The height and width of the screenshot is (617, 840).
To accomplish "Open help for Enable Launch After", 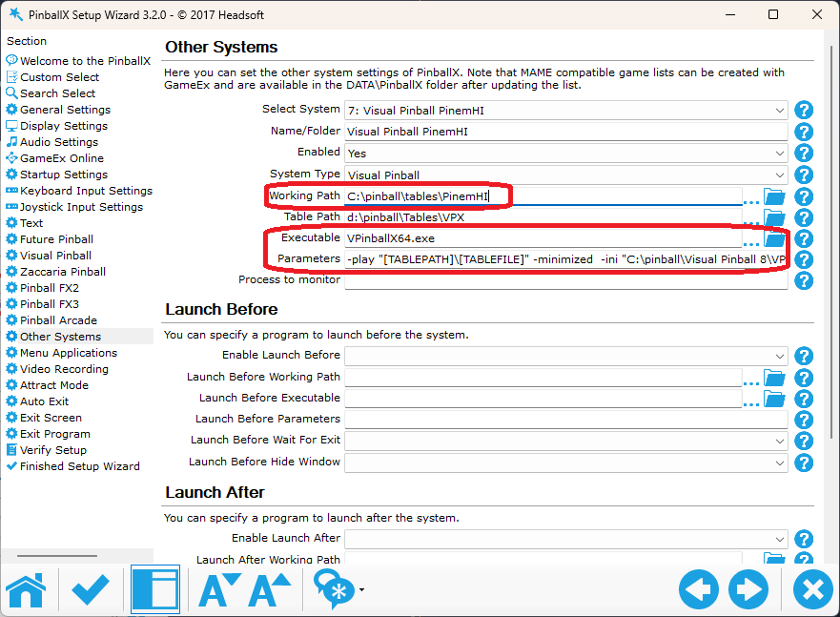I will click(804, 540).
